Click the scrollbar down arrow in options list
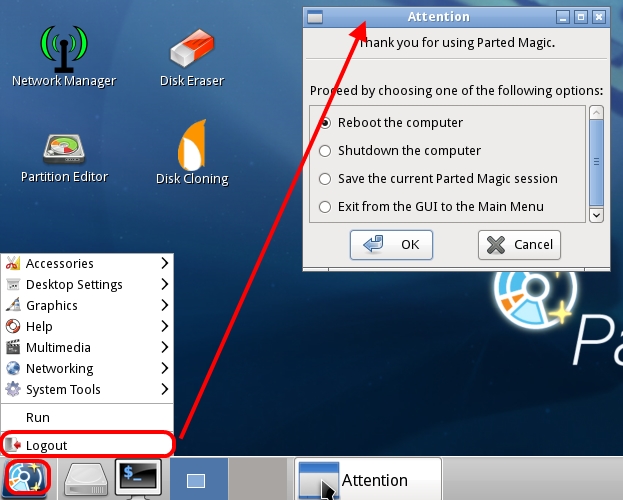The height and width of the screenshot is (500, 623). click(596, 215)
